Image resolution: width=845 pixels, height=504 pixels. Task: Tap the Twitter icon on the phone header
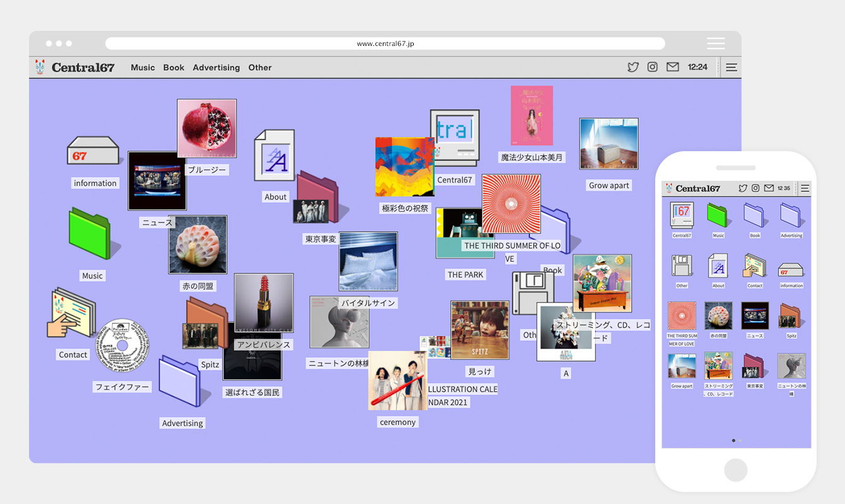point(743,188)
